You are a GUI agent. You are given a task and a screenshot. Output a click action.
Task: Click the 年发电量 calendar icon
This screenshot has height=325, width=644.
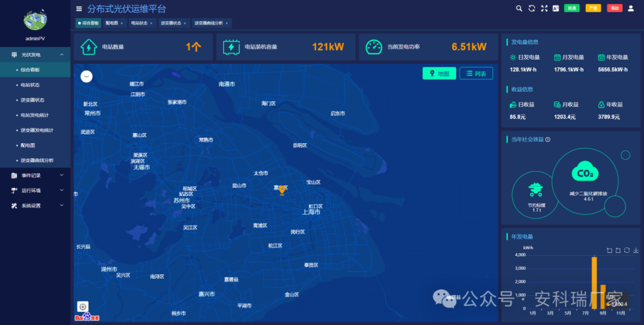(601, 57)
